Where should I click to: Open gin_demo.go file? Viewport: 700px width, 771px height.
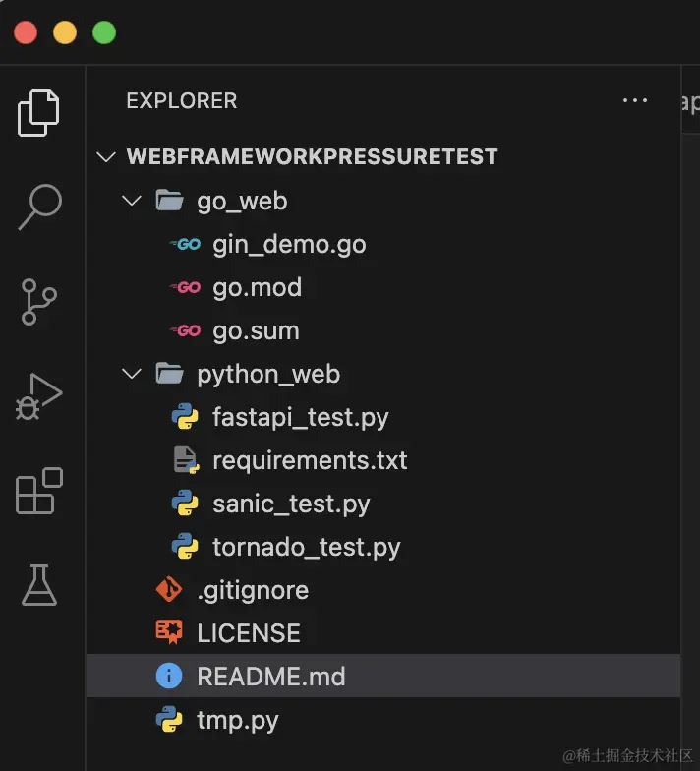coord(288,244)
